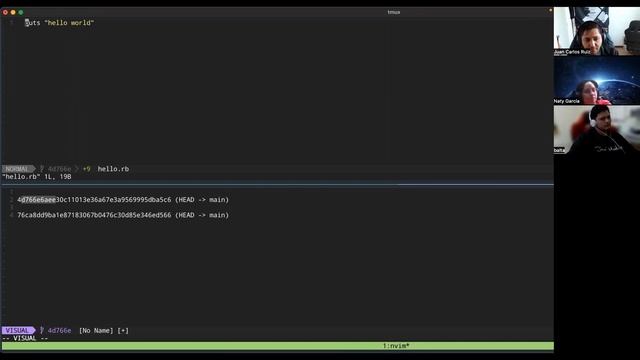This screenshot has height=360, width=640.
Task: Click the red close window button
Action: pos(5,12)
